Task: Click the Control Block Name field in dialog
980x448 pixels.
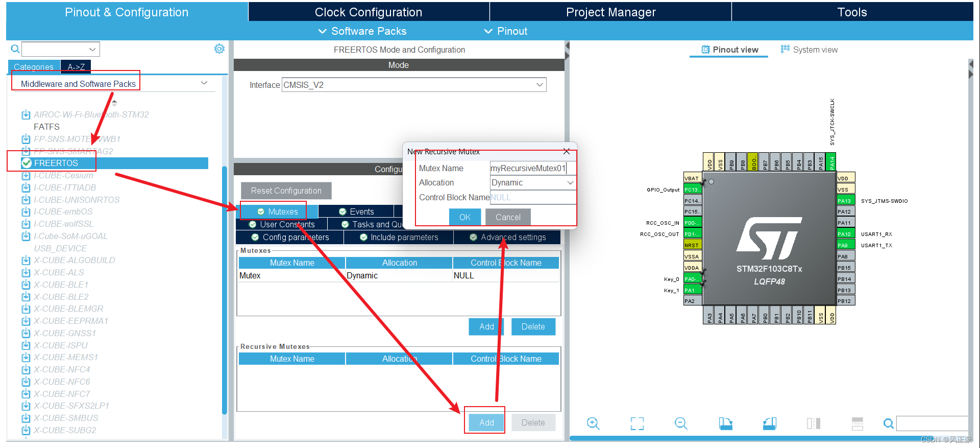Action: [533, 197]
